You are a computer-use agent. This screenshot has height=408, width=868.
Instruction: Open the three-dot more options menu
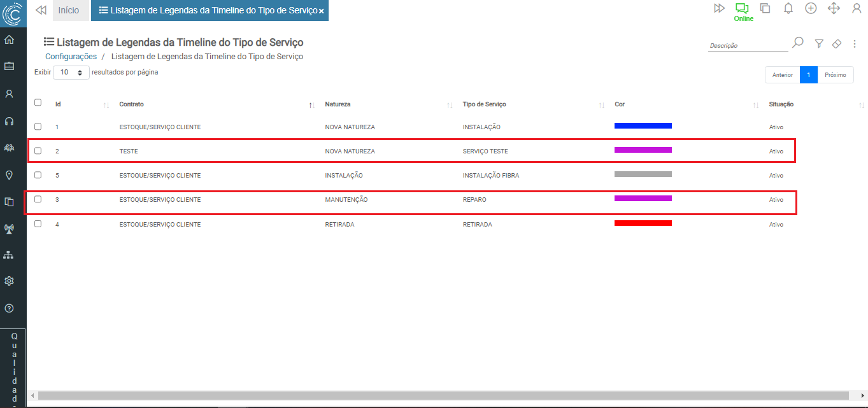[855, 44]
